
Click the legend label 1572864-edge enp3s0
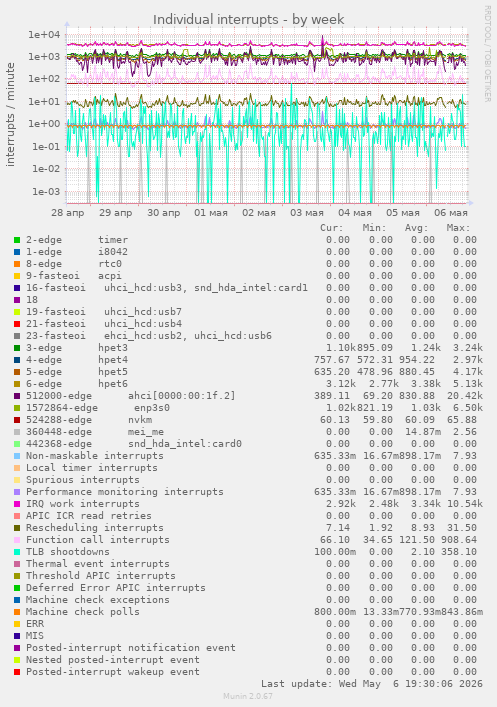[x=98, y=408]
